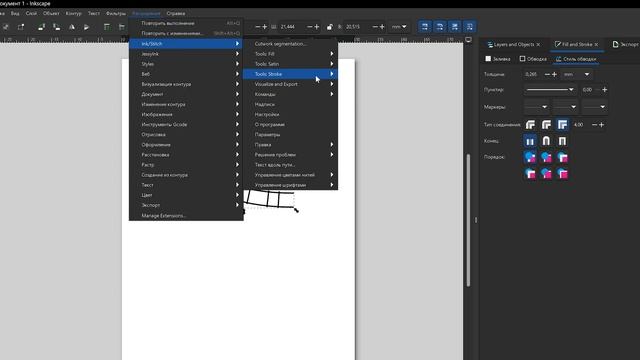Expand the Команды submenu
Screen dimensions: 640x360
point(290,94)
